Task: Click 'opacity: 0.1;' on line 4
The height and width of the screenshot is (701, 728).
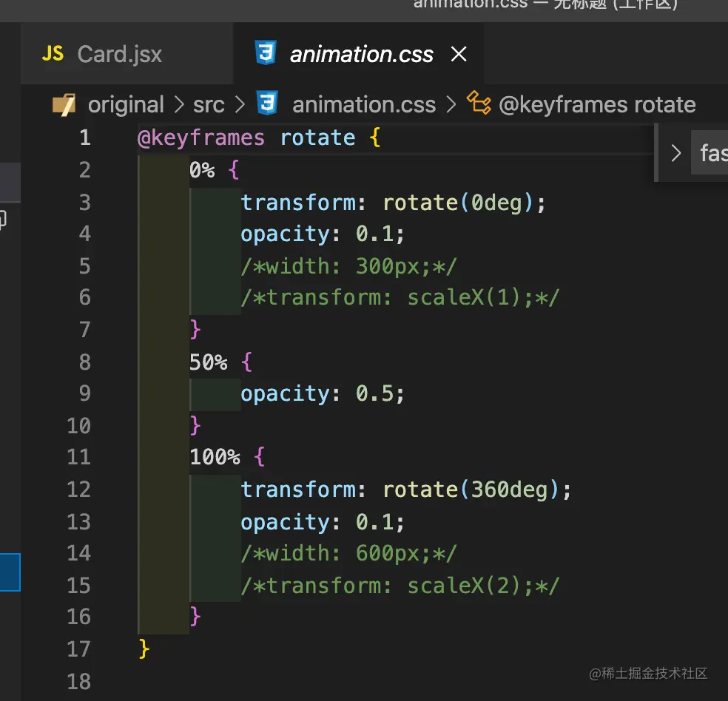Action: [323, 234]
